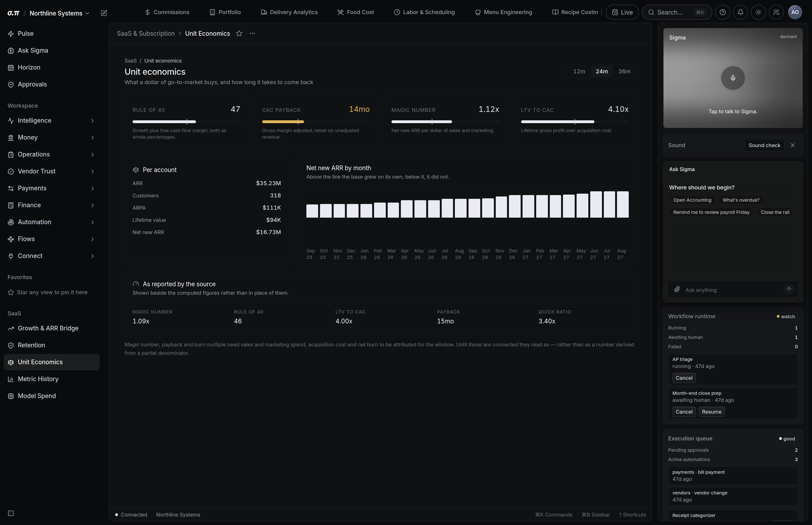Open the Recipe Costing tab
812x525 pixels.
[x=575, y=12]
